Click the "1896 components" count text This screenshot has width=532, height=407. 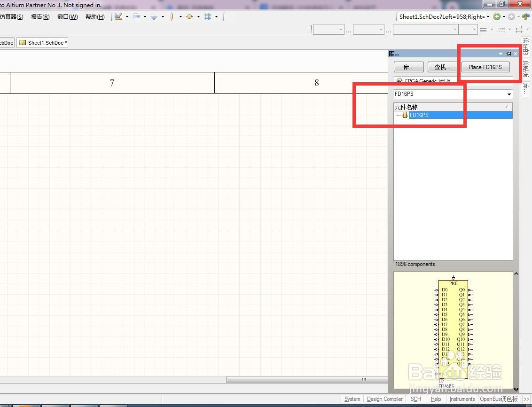pyautogui.click(x=415, y=264)
